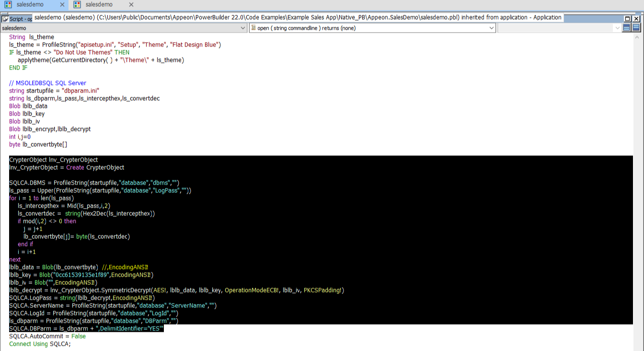Image resolution: width=644 pixels, height=351 pixels.
Task: Click the rightmost blue view icon beside dropdowns
Action: coord(636,28)
